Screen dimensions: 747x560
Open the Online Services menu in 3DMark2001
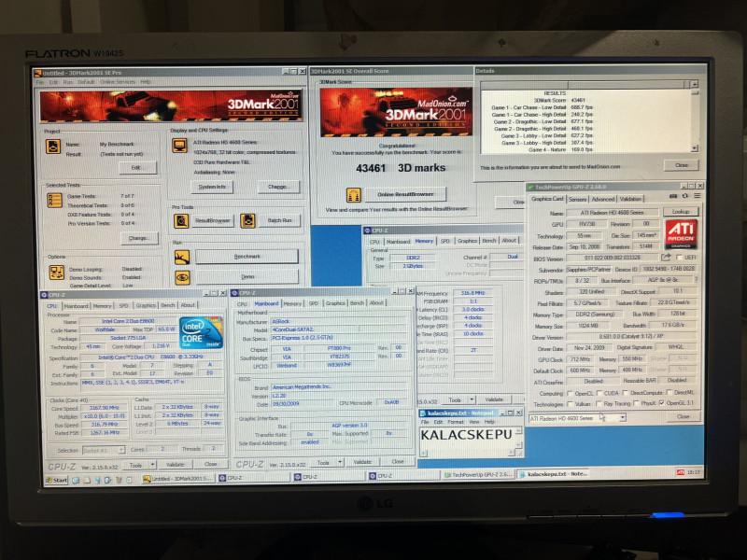pyautogui.click(x=118, y=82)
